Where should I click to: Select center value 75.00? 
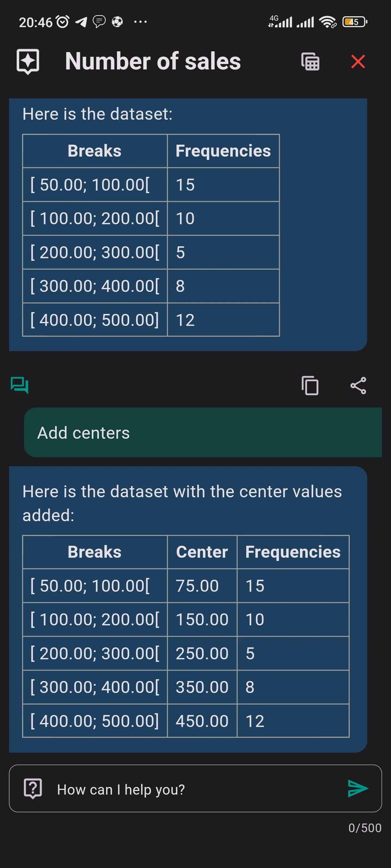tap(202, 586)
